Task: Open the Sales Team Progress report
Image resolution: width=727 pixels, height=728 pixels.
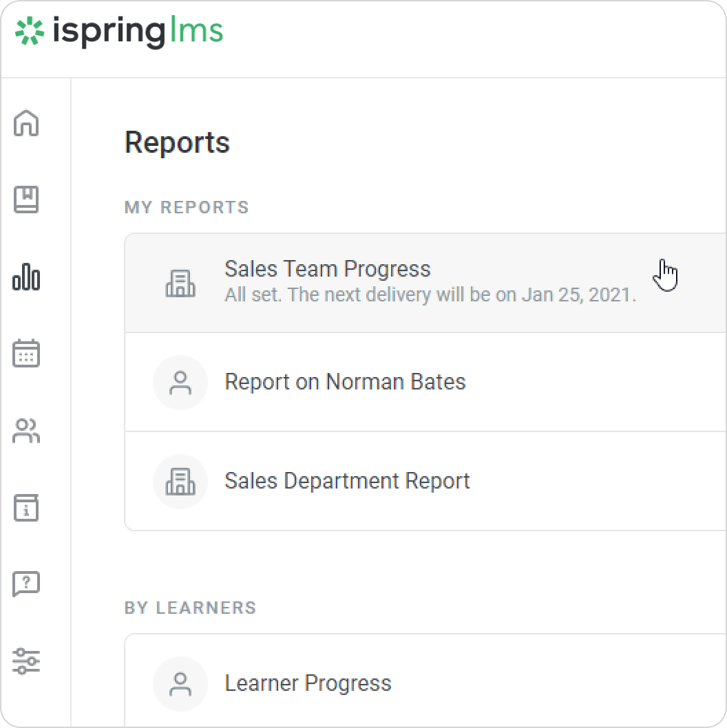Action: click(x=328, y=269)
